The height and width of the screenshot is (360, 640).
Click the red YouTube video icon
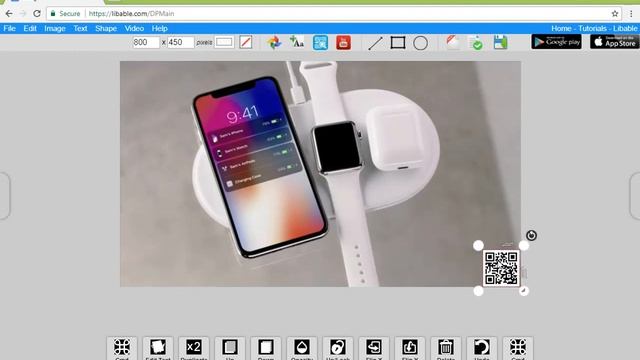343,42
